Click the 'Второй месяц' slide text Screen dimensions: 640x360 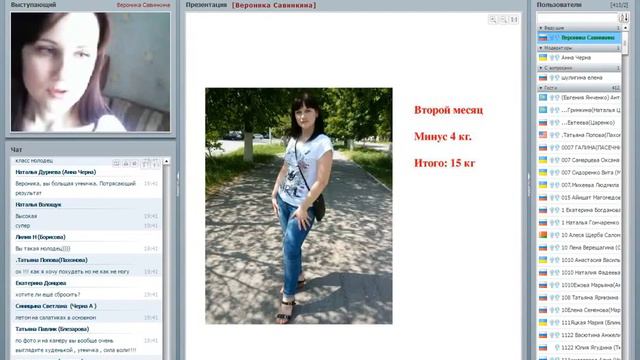tap(448, 110)
